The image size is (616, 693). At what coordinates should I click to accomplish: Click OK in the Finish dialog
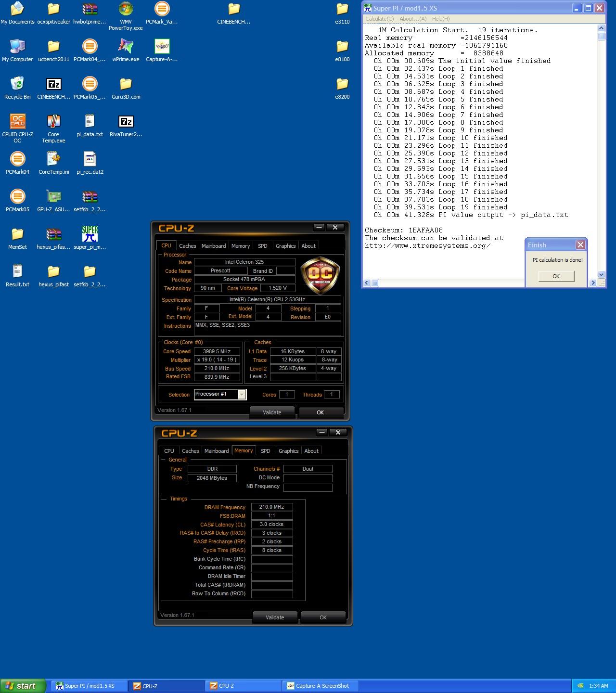pyautogui.click(x=556, y=276)
